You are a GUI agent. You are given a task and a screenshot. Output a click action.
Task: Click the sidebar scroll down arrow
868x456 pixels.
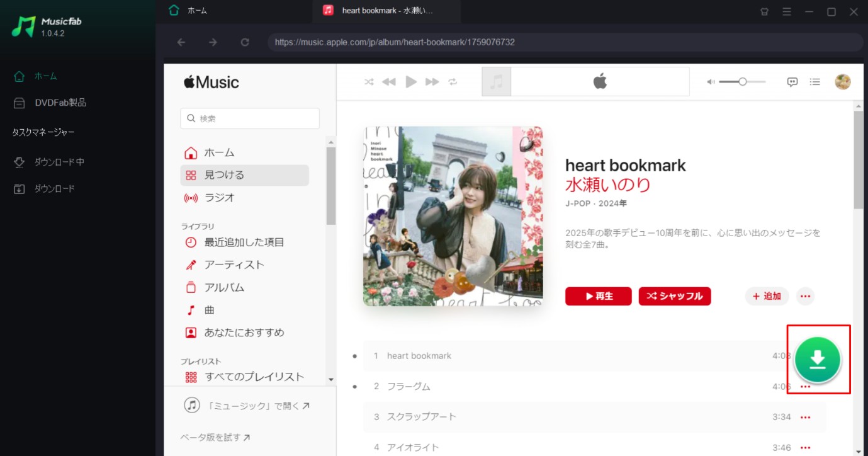[x=331, y=380]
